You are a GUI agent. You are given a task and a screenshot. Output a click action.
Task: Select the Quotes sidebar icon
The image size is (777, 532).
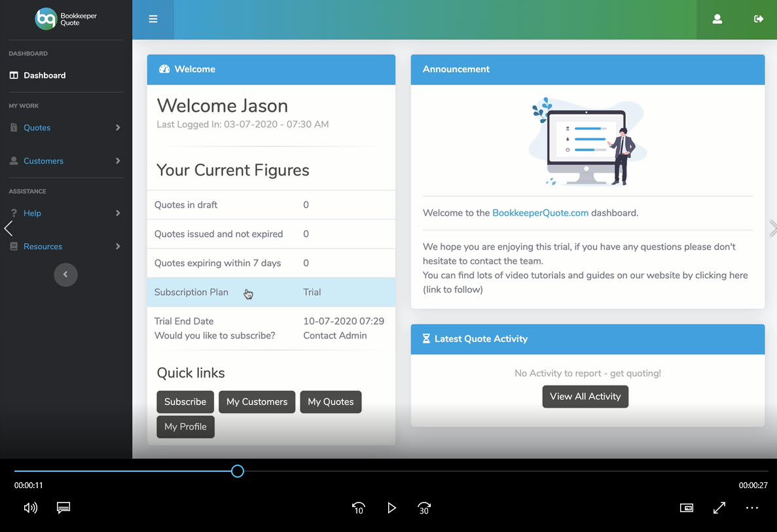click(x=14, y=128)
